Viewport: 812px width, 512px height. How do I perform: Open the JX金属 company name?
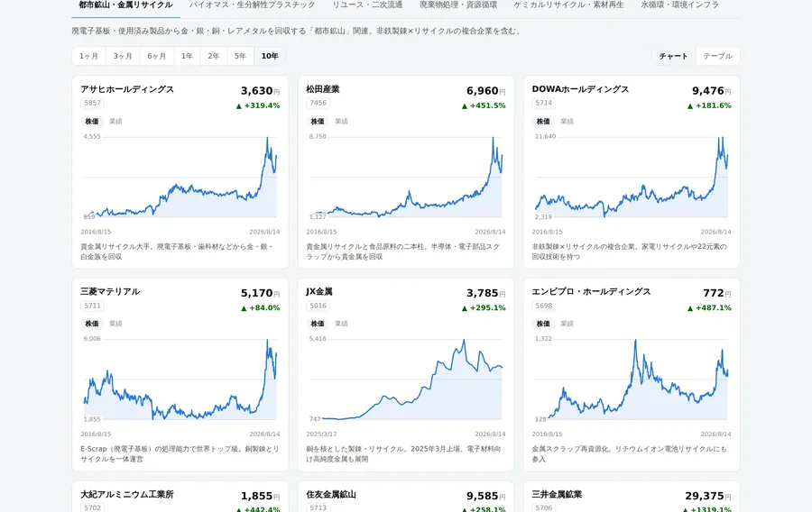tap(319, 291)
